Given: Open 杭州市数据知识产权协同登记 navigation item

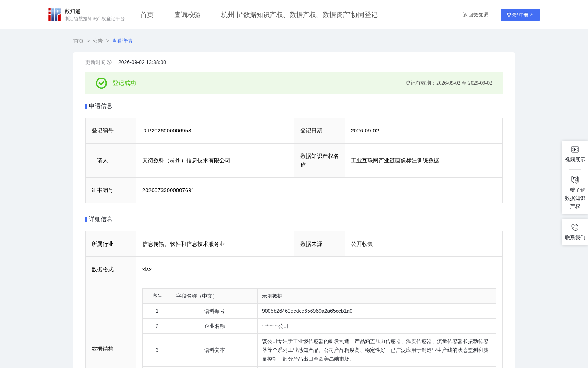Looking at the screenshot, I should [300, 15].
